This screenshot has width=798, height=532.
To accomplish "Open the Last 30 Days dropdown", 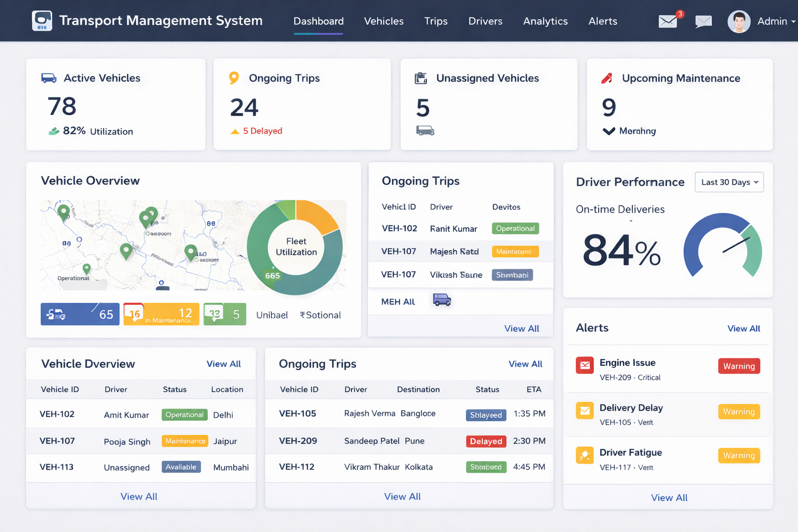I will [x=729, y=182].
